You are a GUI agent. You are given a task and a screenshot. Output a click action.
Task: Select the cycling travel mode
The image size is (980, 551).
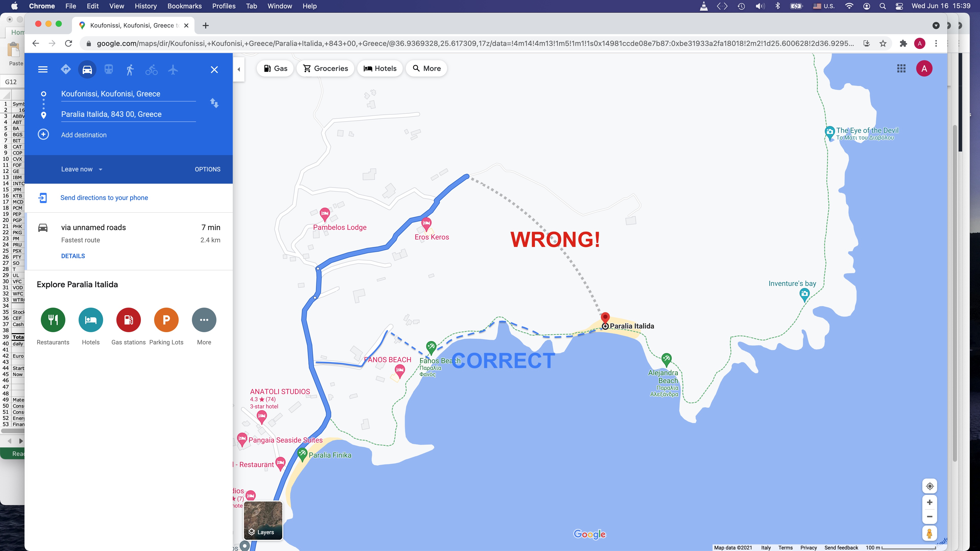pyautogui.click(x=151, y=70)
